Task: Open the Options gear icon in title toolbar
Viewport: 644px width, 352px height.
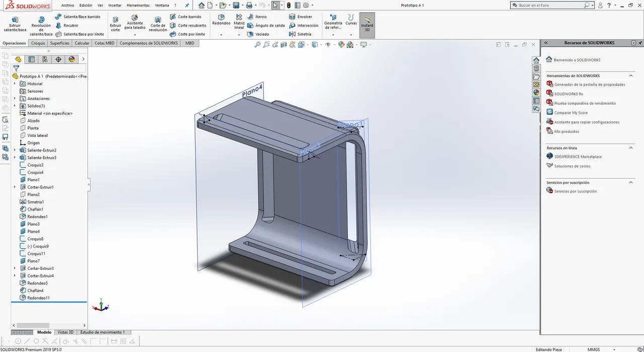Action: [306, 5]
